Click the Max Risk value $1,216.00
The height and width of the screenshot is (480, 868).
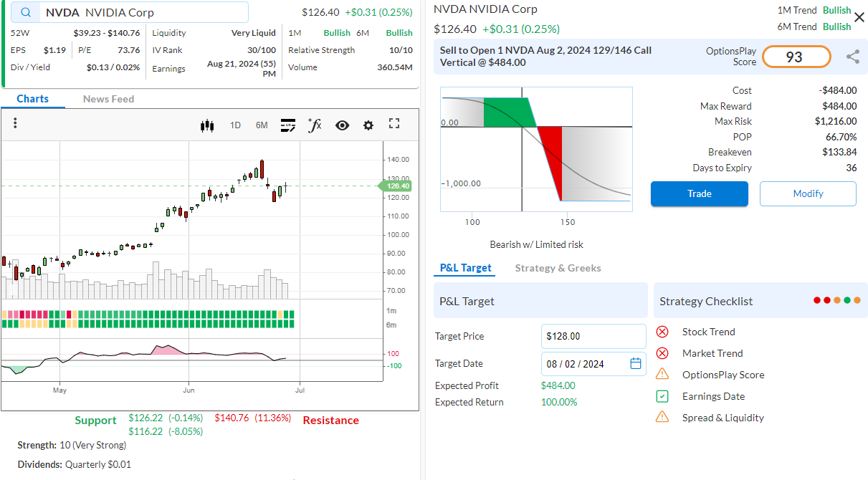pos(836,121)
